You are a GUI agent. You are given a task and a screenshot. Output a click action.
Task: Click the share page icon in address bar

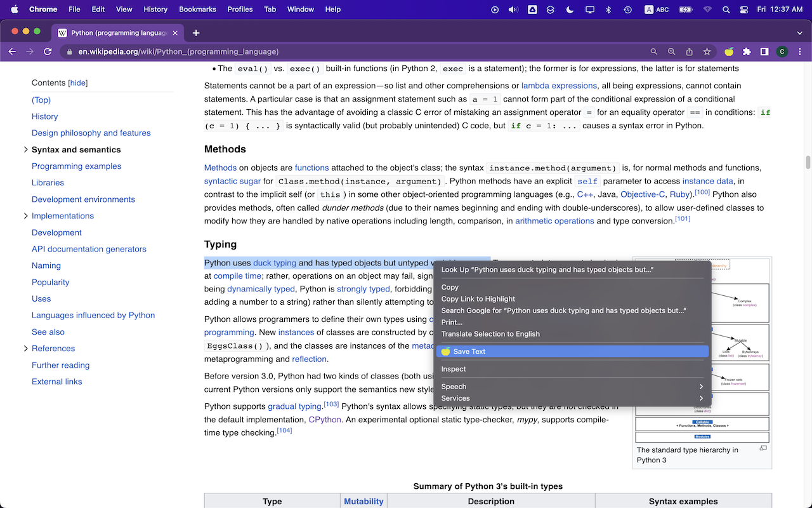(689, 51)
